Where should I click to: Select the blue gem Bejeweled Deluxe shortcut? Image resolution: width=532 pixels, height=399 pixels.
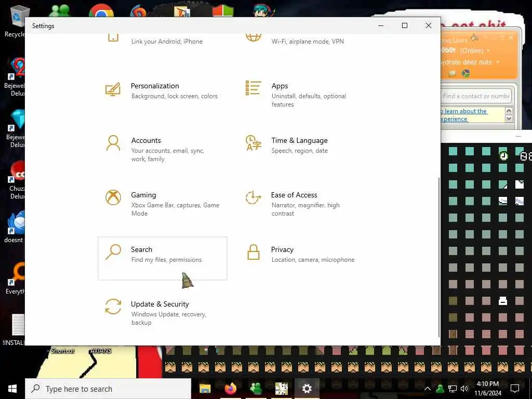click(x=15, y=128)
